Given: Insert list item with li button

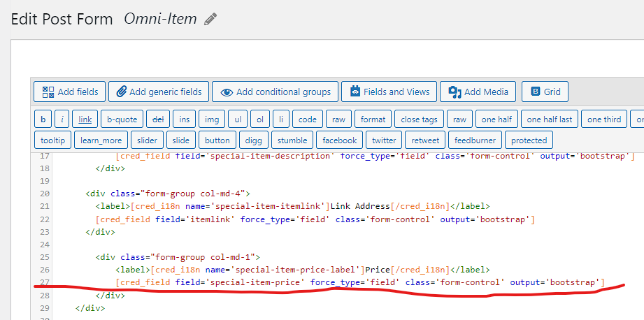Looking at the screenshot, I should pos(281,119).
